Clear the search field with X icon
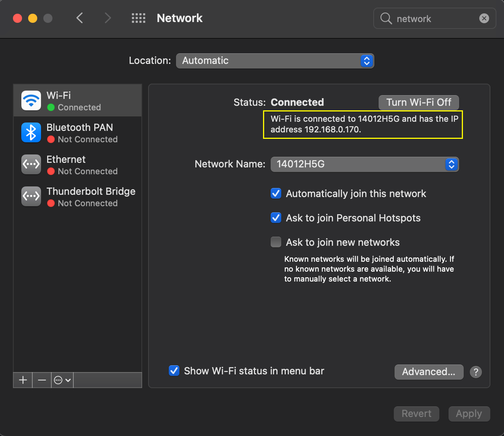Viewport: 504px width, 436px height. pyautogui.click(x=484, y=18)
